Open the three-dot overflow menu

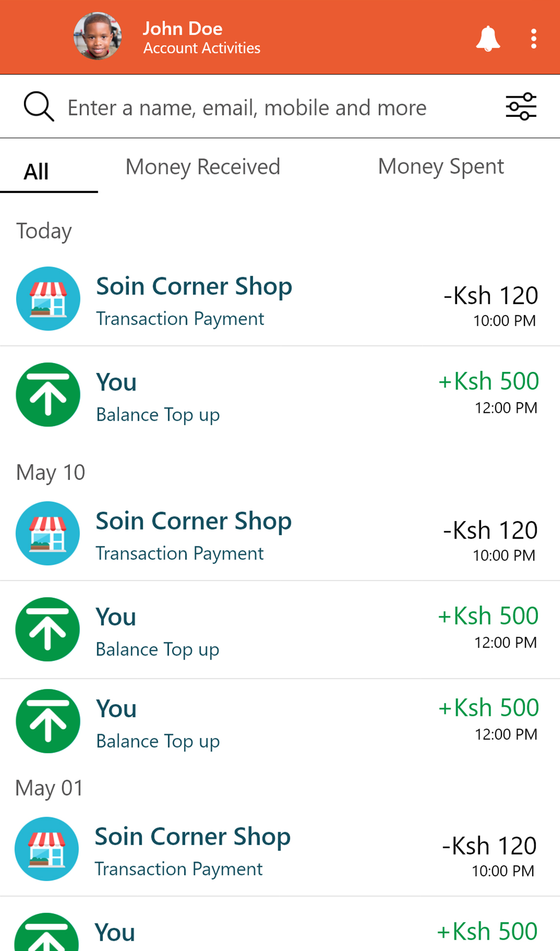click(x=534, y=39)
